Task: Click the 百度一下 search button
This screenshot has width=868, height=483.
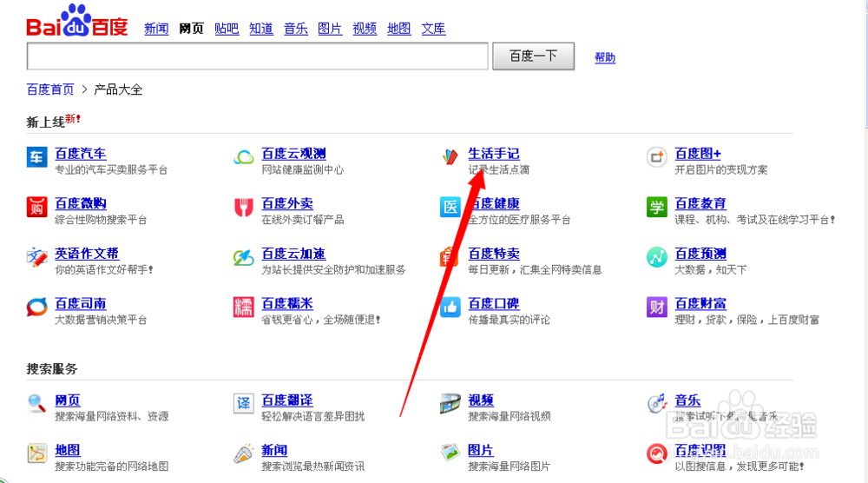Action: point(534,56)
